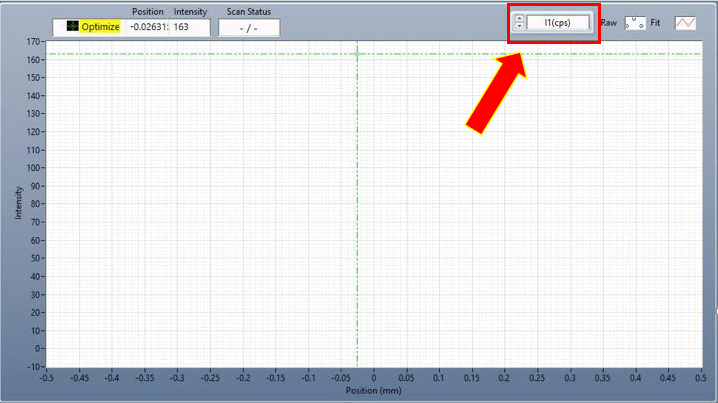The width and height of the screenshot is (718, 403).
Task: Click the Intensity value field showing 163
Action: (x=190, y=27)
